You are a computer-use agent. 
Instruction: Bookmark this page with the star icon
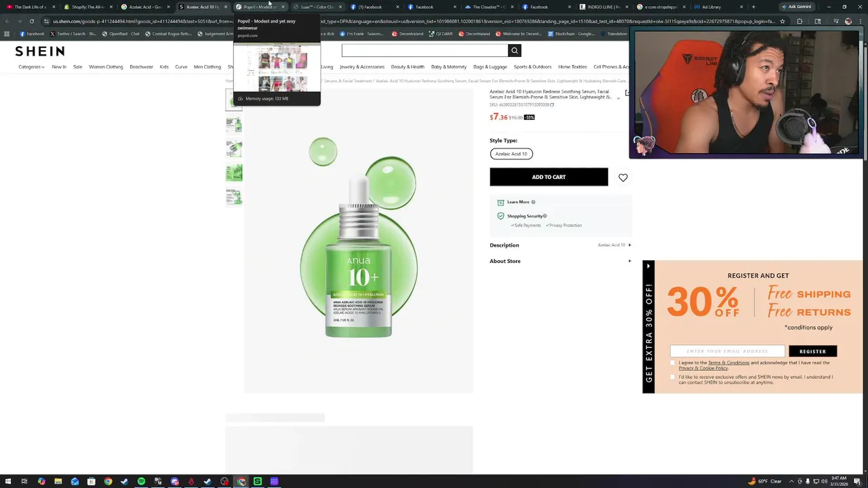point(783,21)
